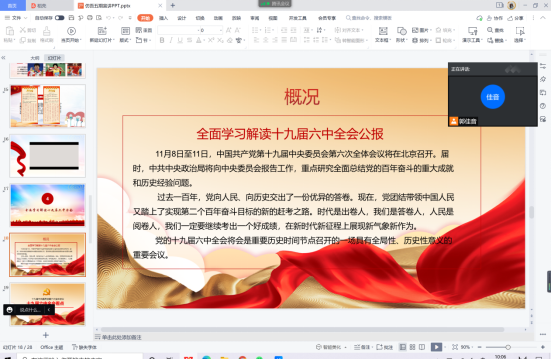Collapse the ribbon with chevron arrow
Screen dimensions: 551x360
coord(543,18)
